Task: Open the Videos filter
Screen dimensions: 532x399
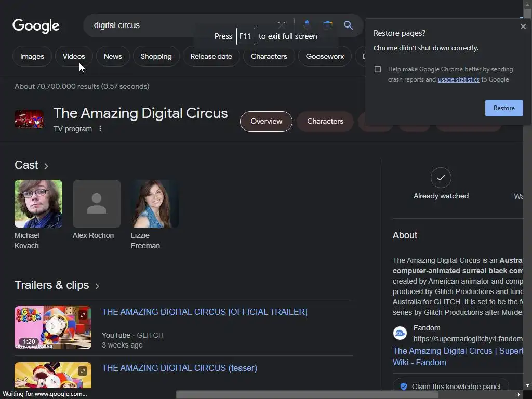Action: click(74, 56)
